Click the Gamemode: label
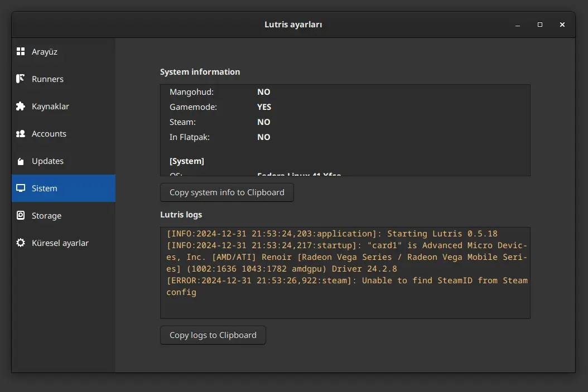 [193, 107]
